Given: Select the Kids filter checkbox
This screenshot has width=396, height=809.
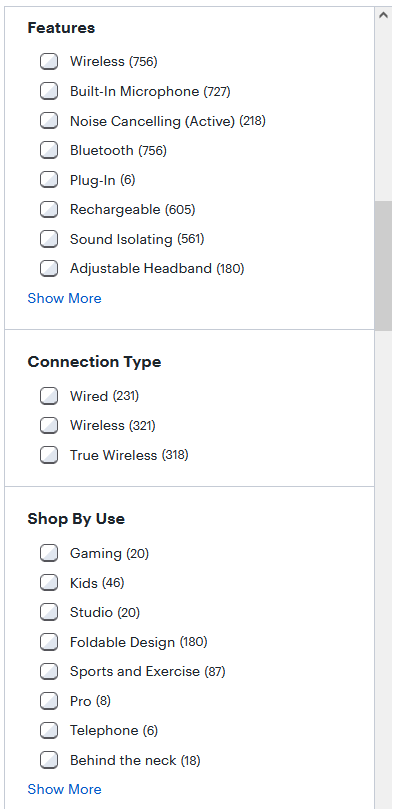Looking at the screenshot, I should [49, 583].
